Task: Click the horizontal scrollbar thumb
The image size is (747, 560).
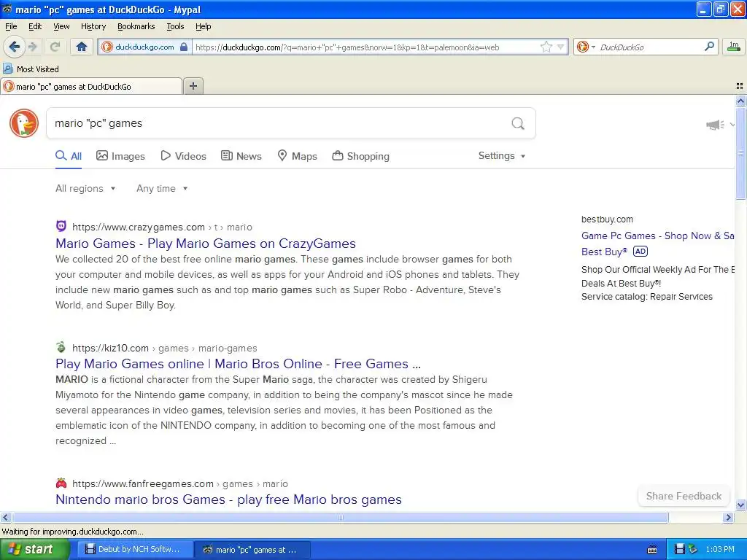Action: [x=340, y=517]
